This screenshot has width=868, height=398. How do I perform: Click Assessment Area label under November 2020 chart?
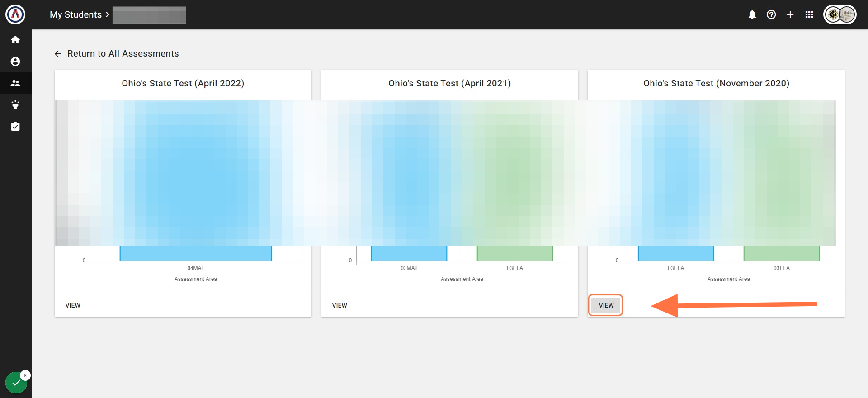click(729, 279)
